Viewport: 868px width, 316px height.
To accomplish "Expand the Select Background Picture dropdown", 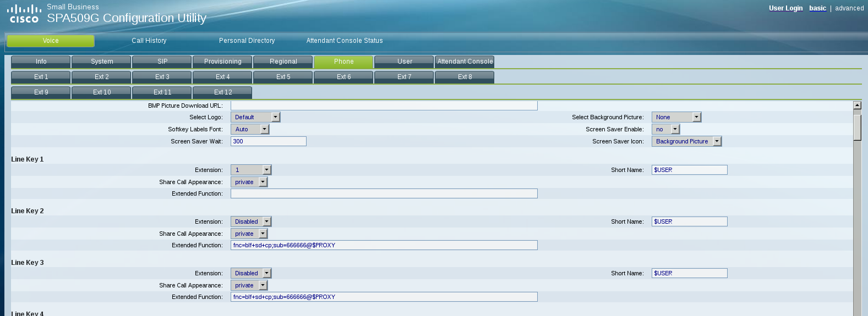I will tap(676, 117).
